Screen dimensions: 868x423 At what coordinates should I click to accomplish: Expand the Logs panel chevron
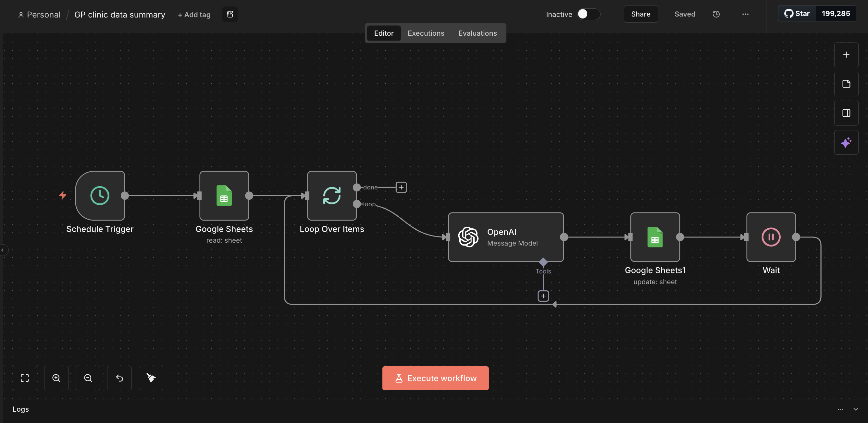(x=856, y=409)
